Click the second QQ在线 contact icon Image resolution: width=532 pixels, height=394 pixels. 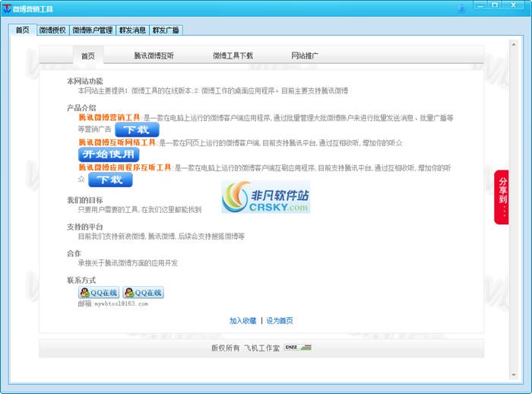click(143, 292)
